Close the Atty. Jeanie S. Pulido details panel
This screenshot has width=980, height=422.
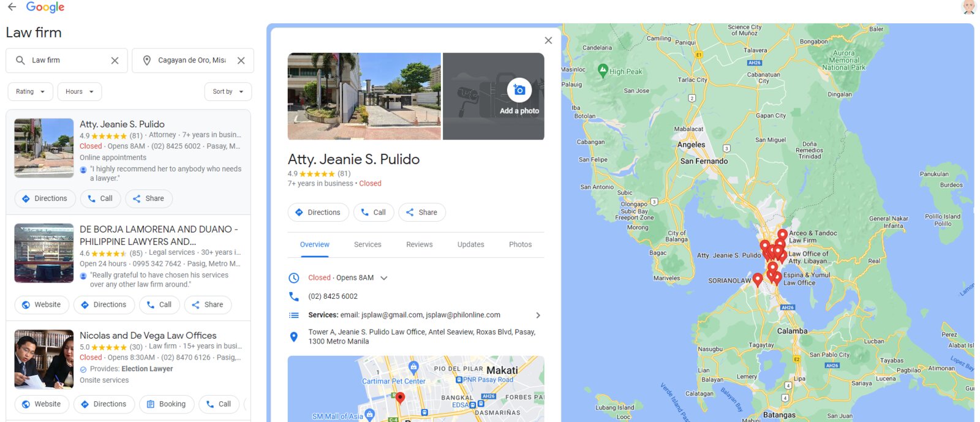(548, 40)
